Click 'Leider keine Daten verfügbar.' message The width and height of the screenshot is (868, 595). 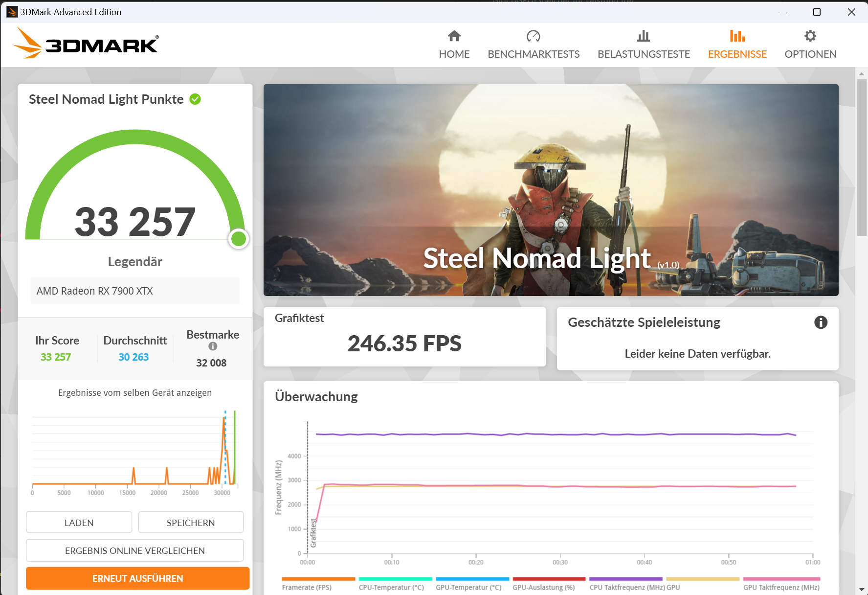pos(698,354)
